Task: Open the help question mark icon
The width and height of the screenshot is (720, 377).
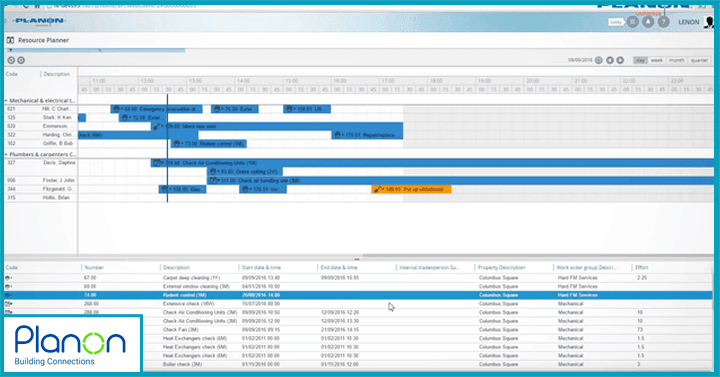Action: coord(664,22)
